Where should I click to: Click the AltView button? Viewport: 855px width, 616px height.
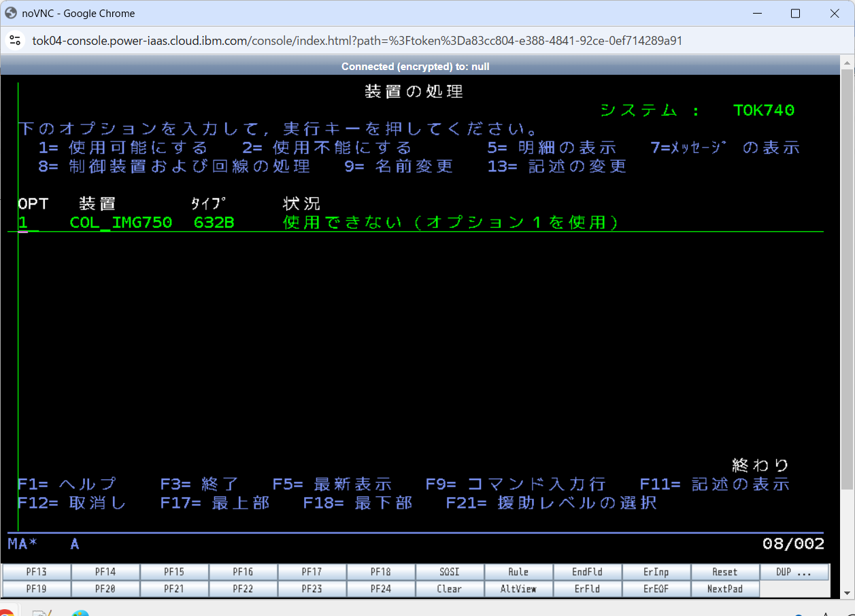[x=518, y=589]
